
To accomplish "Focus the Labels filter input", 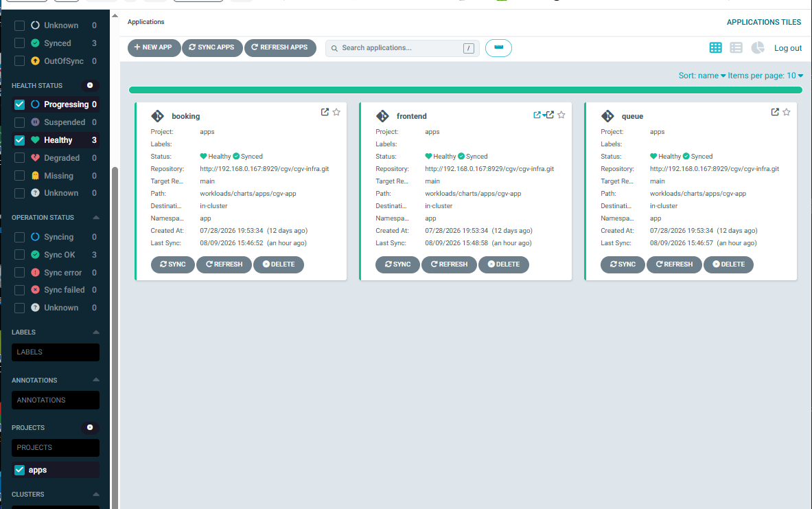I will pyautogui.click(x=56, y=352).
